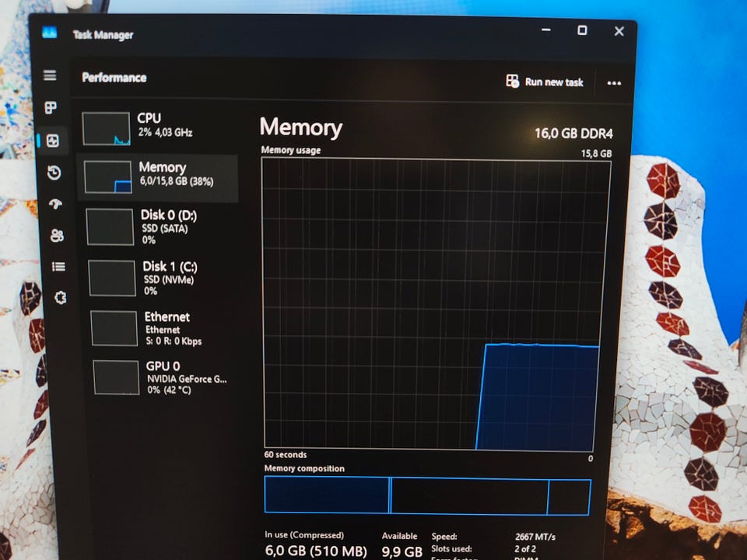Click the Memory usage graph
747x560 pixels.
pos(433,304)
